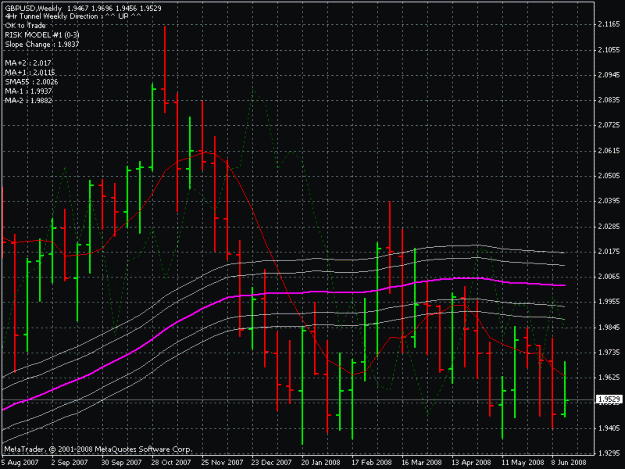Select the 1.9735 price axis label

coord(609,352)
